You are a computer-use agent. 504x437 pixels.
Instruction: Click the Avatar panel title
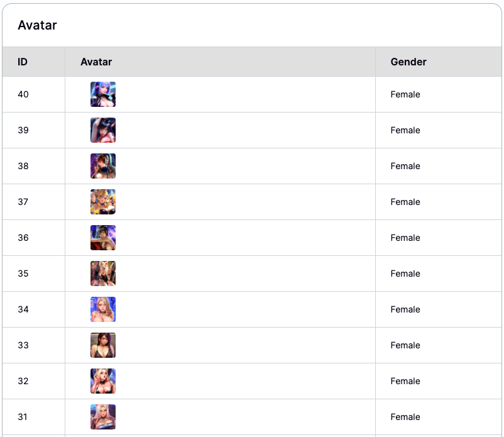[37, 25]
